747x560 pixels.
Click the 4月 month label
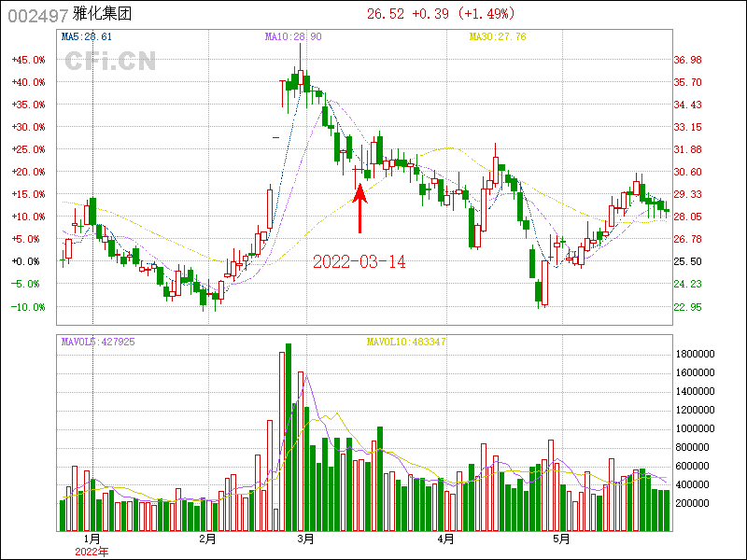pos(445,539)
